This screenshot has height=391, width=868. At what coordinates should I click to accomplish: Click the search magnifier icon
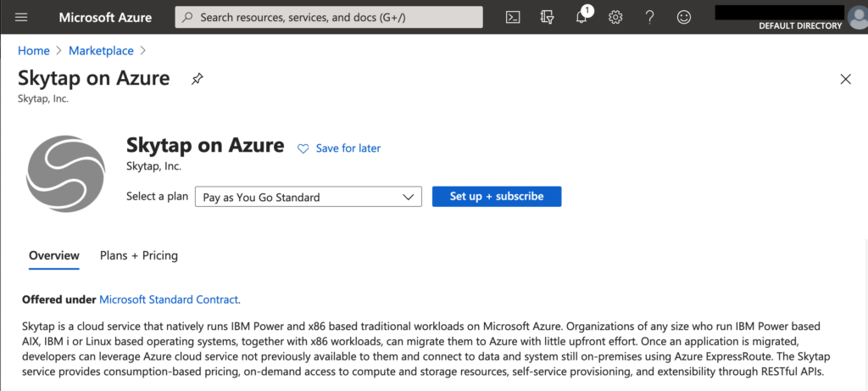pyautogui.click(x=188, y=17)
